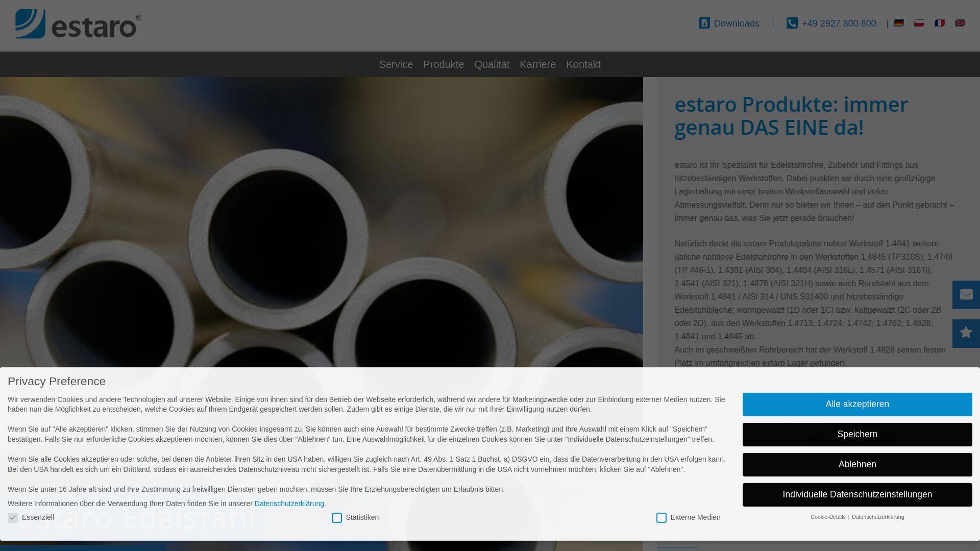Click the envelope contact side button
This screenshot has width=980, height=551.
click(x=966, y=295)
